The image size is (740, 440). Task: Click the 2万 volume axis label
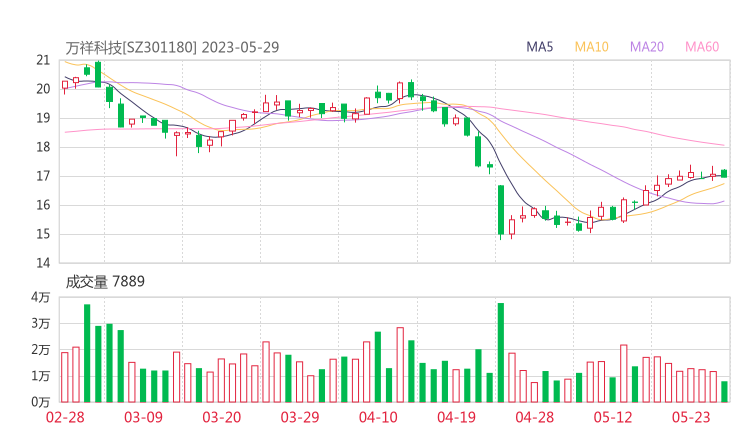41,350
